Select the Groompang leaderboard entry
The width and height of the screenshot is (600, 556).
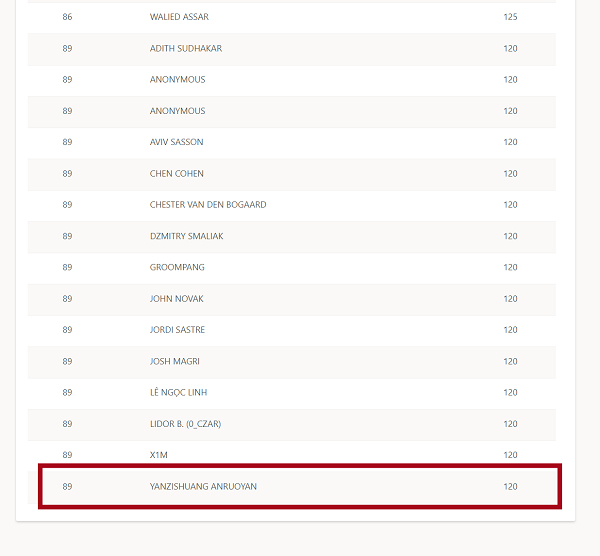[177, 267]
